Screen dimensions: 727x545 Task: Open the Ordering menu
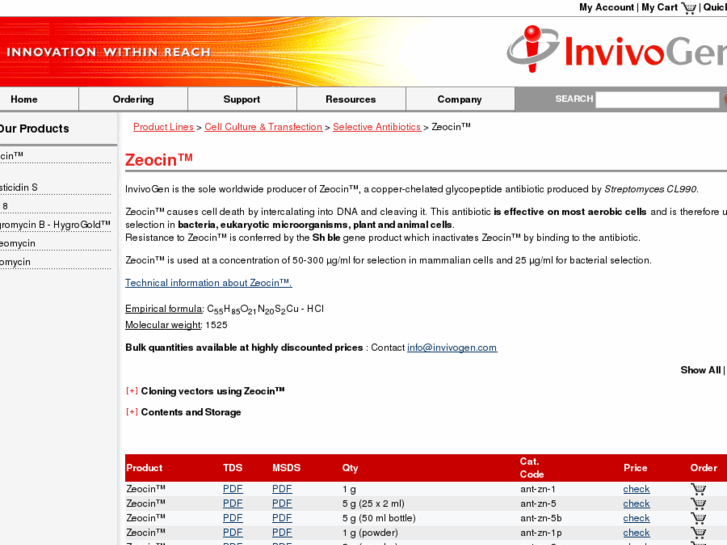(133, 99)
